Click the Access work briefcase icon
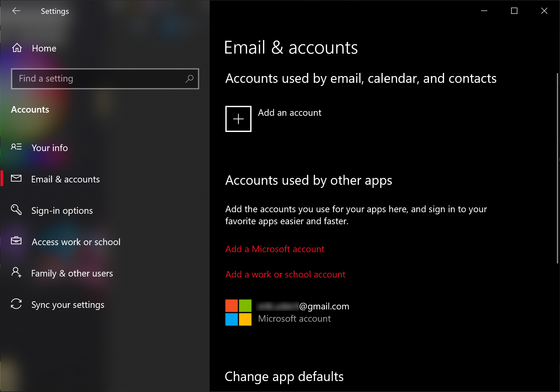This screenshot has width=560, height=392. click(x=16, y=241)
